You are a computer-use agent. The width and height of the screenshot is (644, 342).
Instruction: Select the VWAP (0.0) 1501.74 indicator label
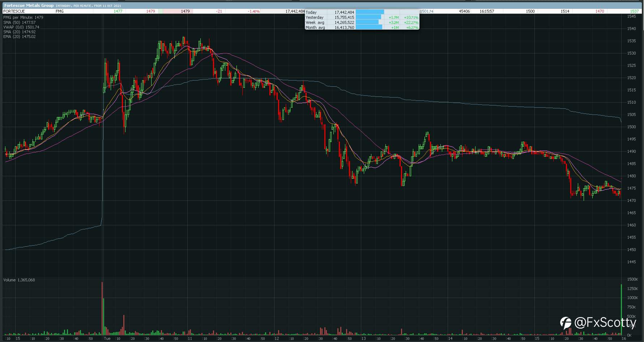click(21, 27)
